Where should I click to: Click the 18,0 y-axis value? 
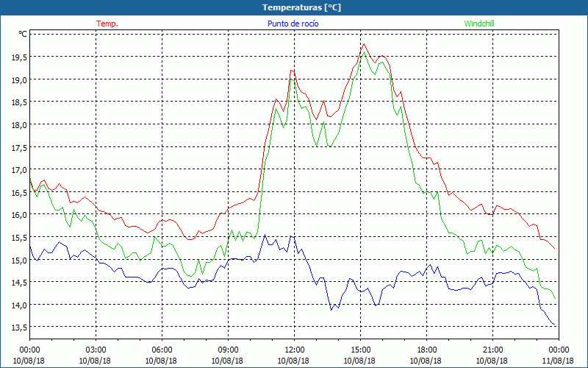19,124
